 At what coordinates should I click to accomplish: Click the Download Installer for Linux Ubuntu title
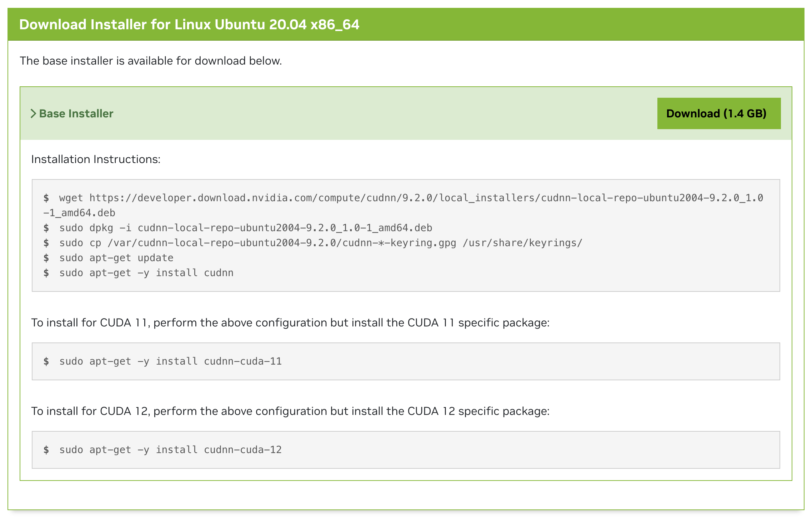pos(189,24)
